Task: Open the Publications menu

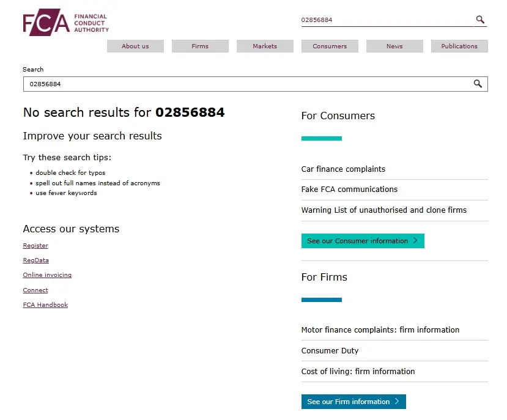Action: click(x=459, y=46)
